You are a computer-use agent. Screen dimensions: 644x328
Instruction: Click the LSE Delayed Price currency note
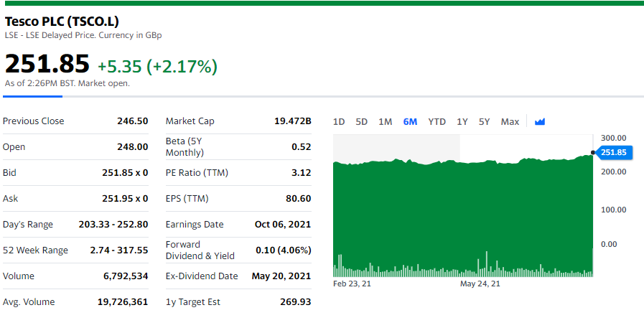pyautogui.click(x=83, y=35)
